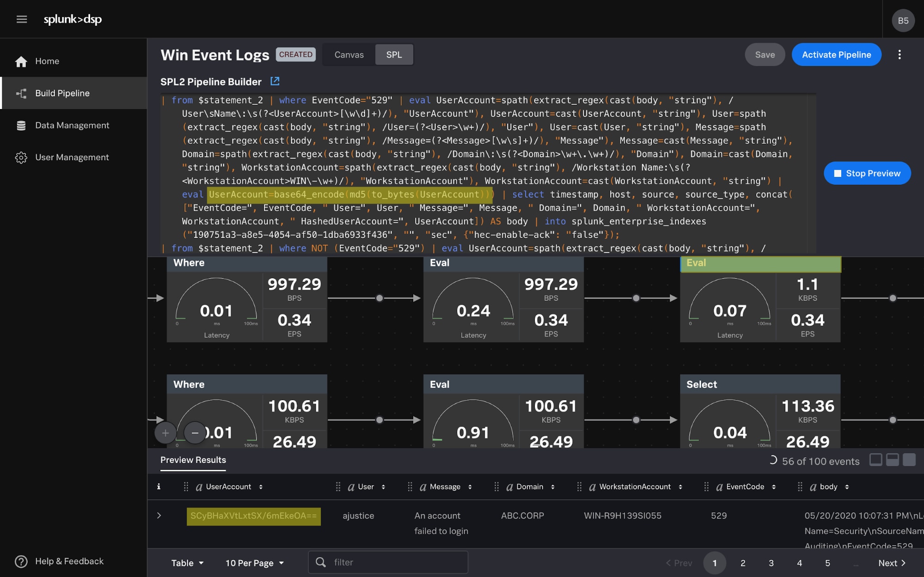Screen dimensions: 924x577
Task: Switch to the SPL view tab
Action: (x=394, y=55)
